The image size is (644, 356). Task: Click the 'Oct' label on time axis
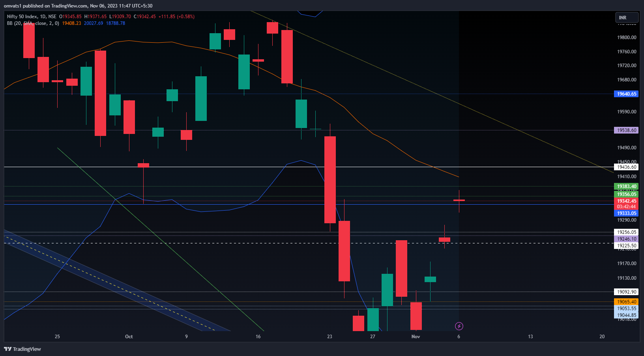(129, 337)
